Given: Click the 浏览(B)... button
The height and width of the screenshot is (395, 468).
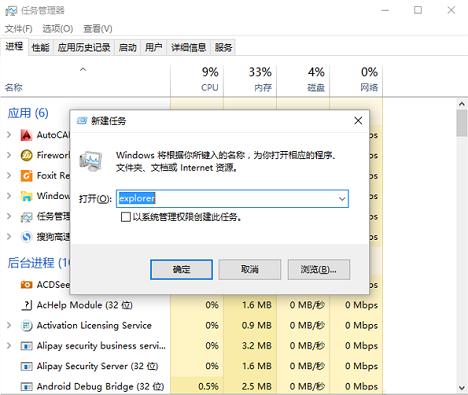Looking at the screenshot, I should coord(319,269).
